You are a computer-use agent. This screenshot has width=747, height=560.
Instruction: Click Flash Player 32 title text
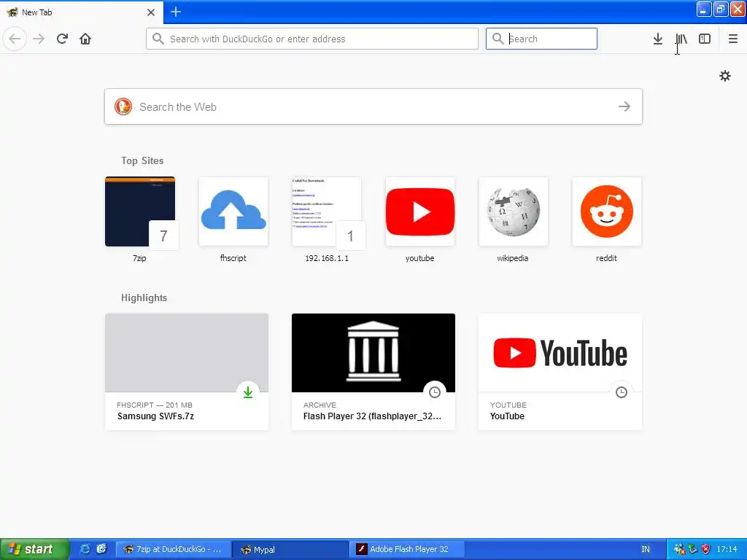point(372,416)
